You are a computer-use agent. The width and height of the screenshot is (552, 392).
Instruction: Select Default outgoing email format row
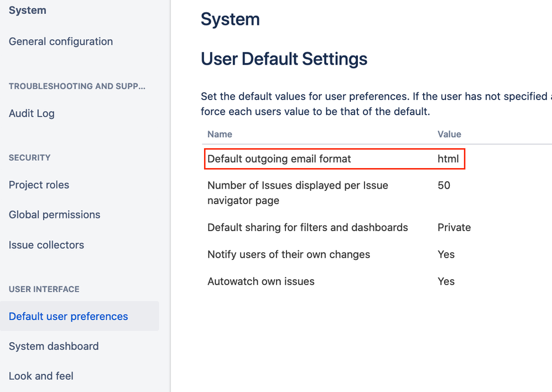279,159
